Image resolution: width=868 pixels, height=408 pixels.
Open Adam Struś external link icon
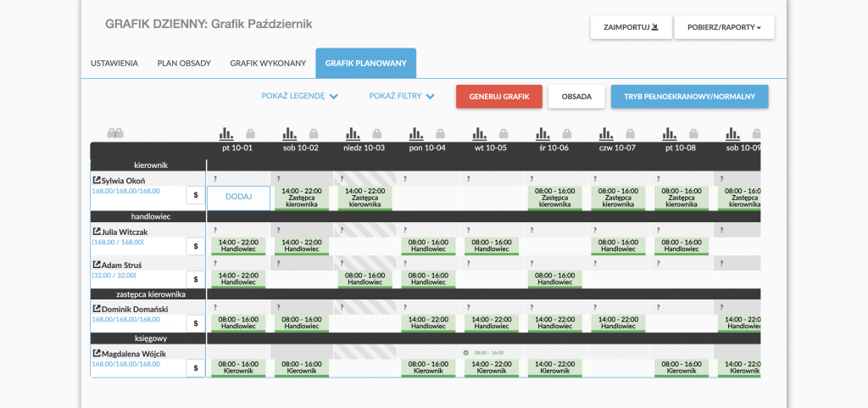[x=96, y=265]
